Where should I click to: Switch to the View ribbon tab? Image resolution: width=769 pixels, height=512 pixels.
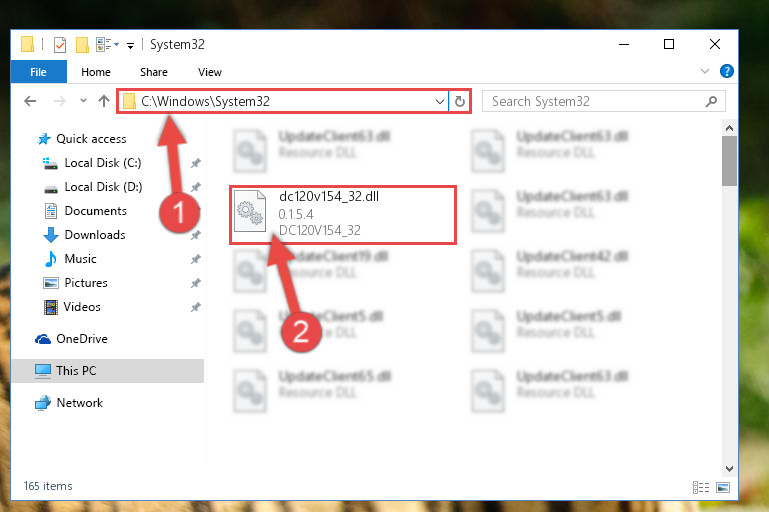click(x=210, y=72)
